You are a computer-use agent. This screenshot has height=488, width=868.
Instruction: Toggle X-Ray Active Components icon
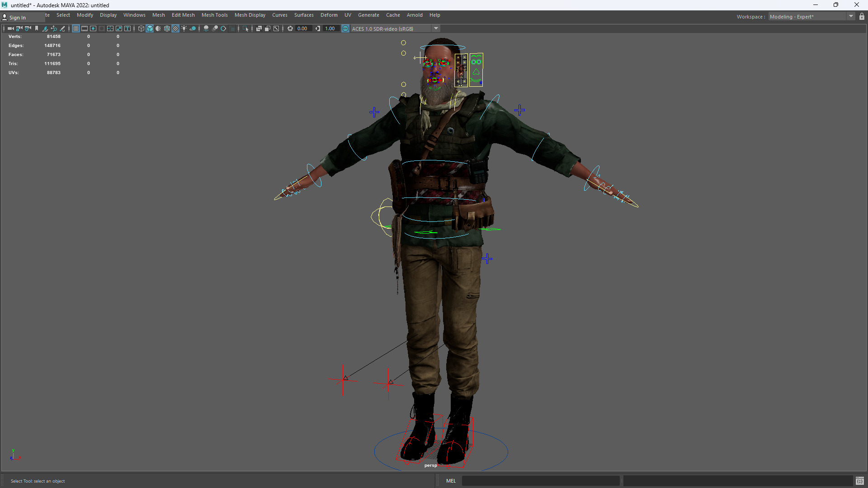click(x=268, y=28)
